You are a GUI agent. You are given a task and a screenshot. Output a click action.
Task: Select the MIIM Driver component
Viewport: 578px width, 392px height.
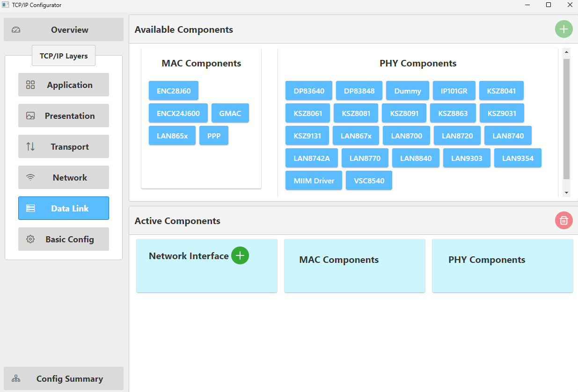click(x=314, y=181)
